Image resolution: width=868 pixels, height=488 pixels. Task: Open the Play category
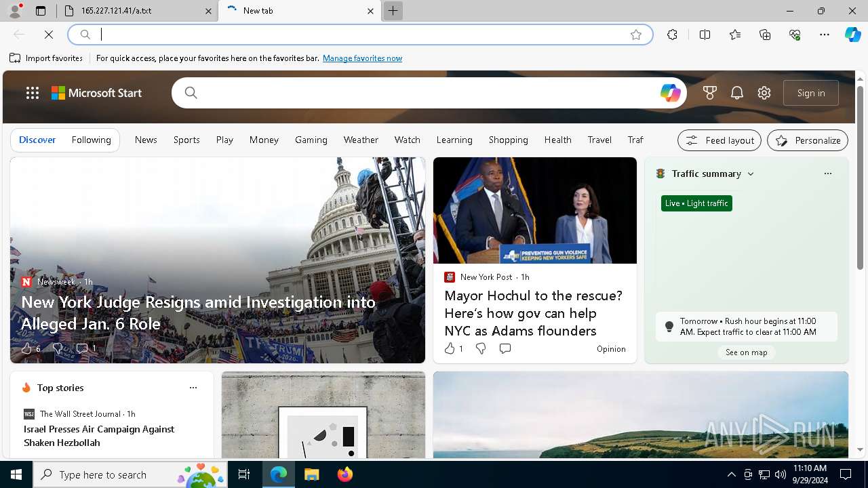[224, 140]
